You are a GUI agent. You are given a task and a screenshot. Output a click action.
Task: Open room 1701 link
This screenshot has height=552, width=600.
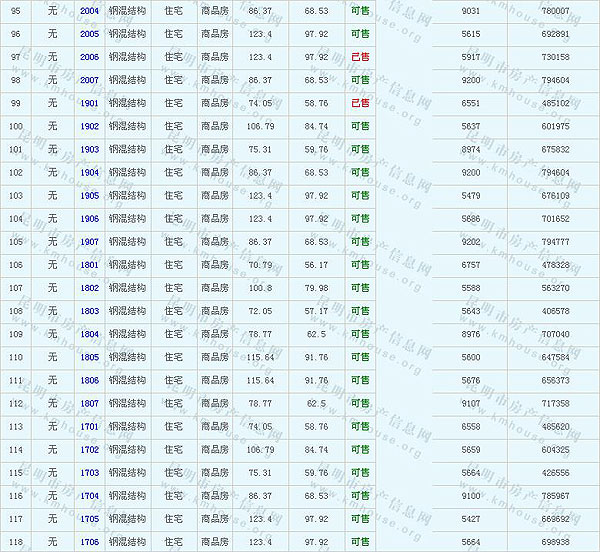tap(89, 426)
